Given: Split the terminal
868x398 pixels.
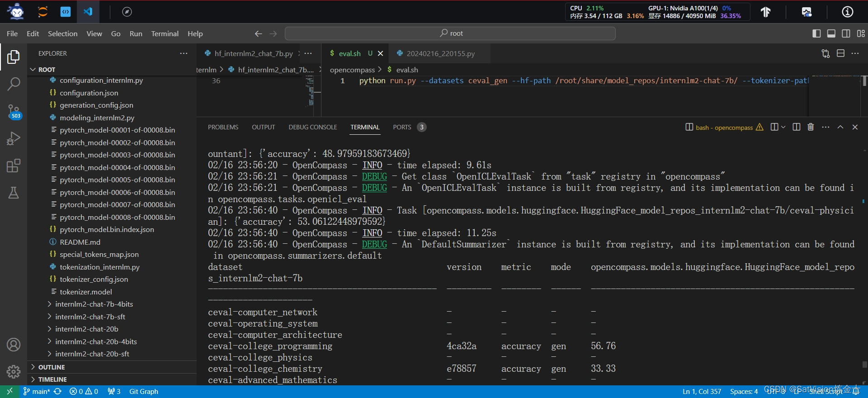Looking at the screenshot, I should tap(797, 127).
